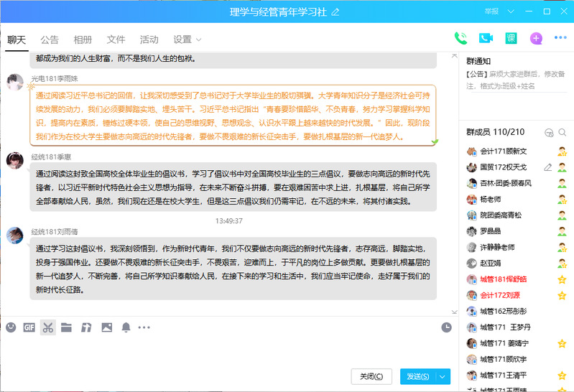The height and width of the screenshot is (392, 574).
Task: Switch to the 相册 tab
Action: click(83, 39)
